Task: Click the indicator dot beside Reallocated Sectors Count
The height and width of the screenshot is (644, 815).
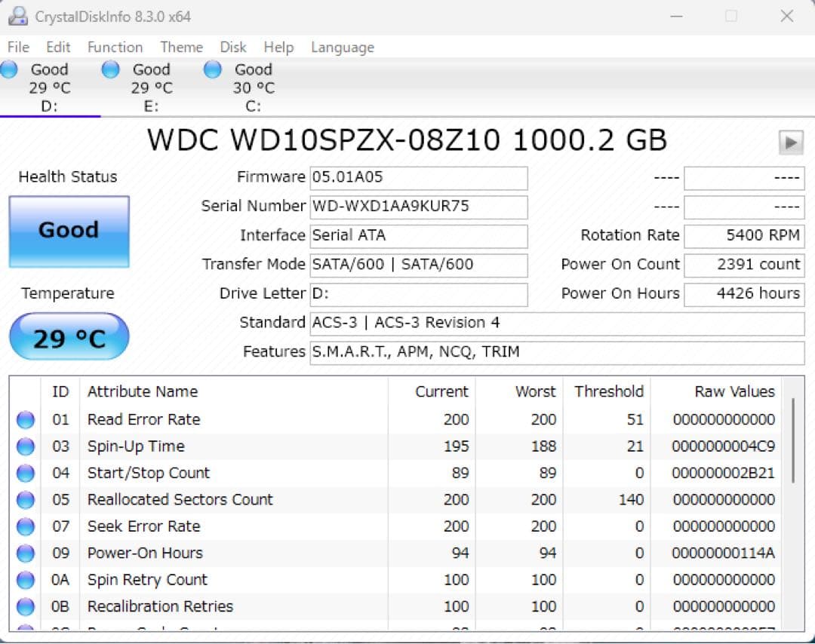Action: tap(25, 499)
